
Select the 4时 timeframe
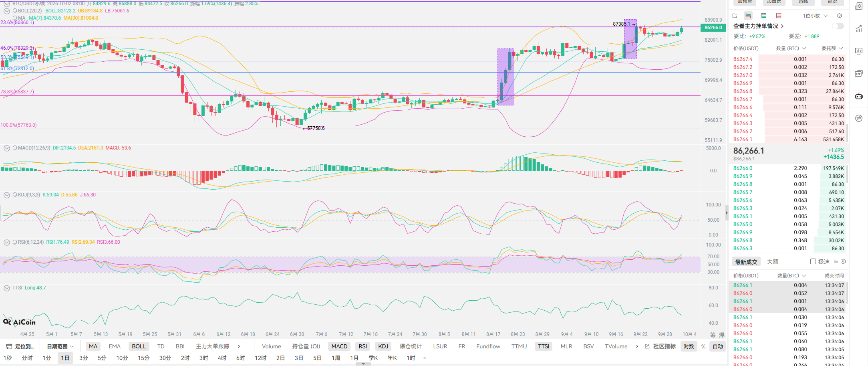click(x=222, y=358)
